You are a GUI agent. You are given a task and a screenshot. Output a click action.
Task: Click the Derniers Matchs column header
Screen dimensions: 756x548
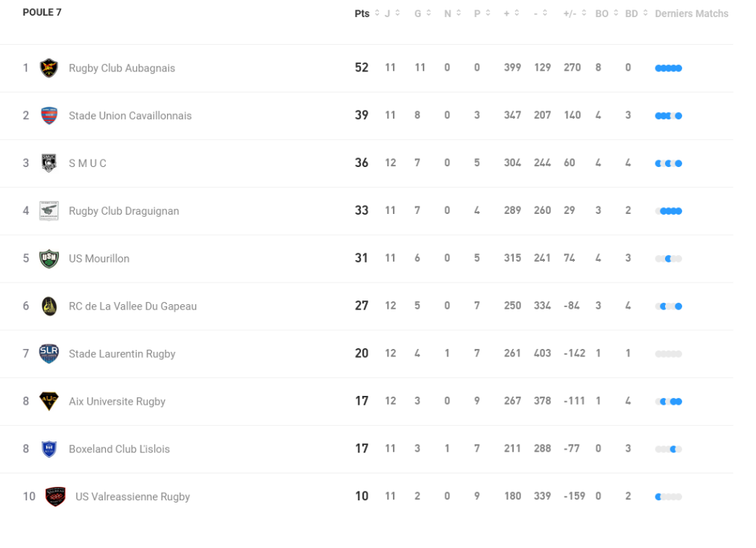click(691, 13)
